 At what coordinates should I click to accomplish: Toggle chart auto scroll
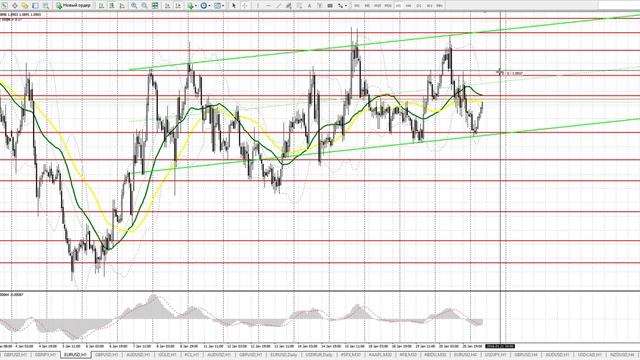[167, 5]
